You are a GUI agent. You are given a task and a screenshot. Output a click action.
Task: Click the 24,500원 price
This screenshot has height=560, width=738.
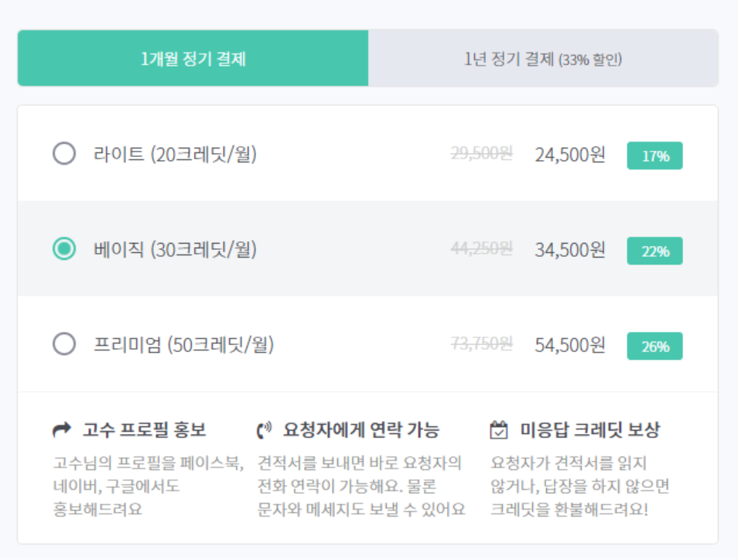pos(569,155)
